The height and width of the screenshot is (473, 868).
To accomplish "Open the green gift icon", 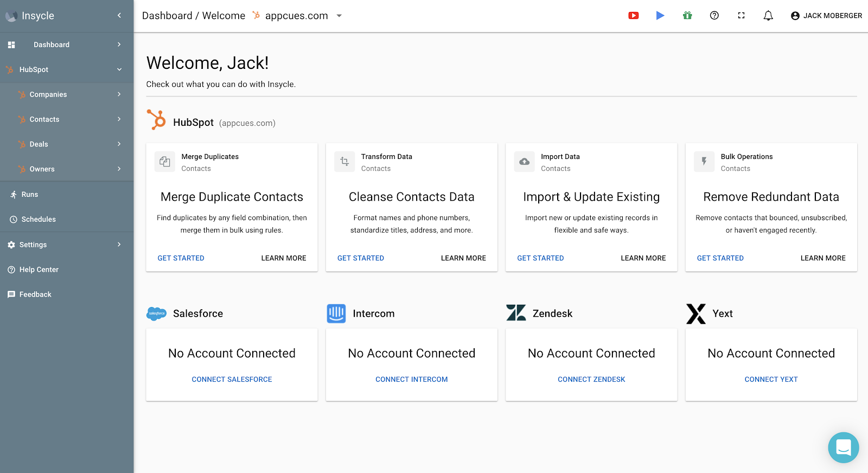I will pos(687,16).
